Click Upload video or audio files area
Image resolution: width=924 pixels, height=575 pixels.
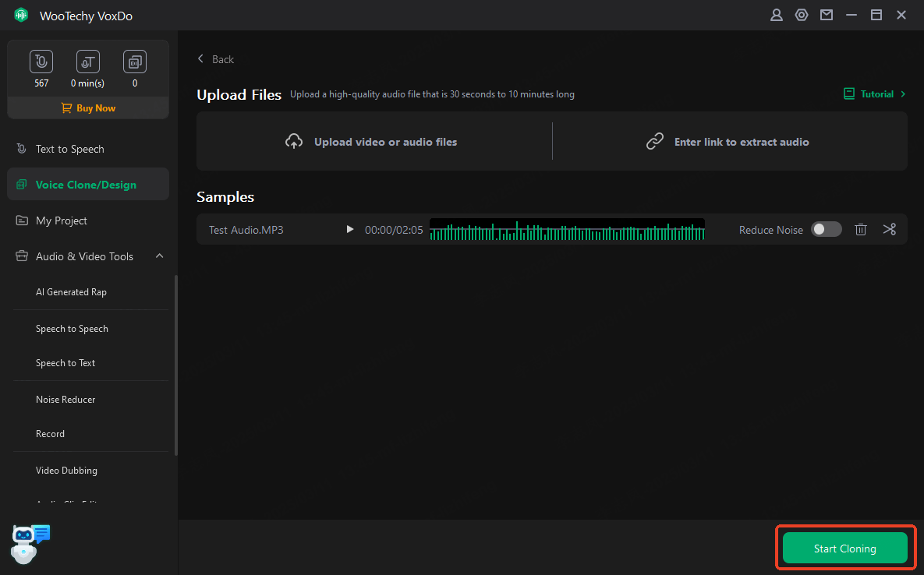pyautogui.click(x=372, y=142)
